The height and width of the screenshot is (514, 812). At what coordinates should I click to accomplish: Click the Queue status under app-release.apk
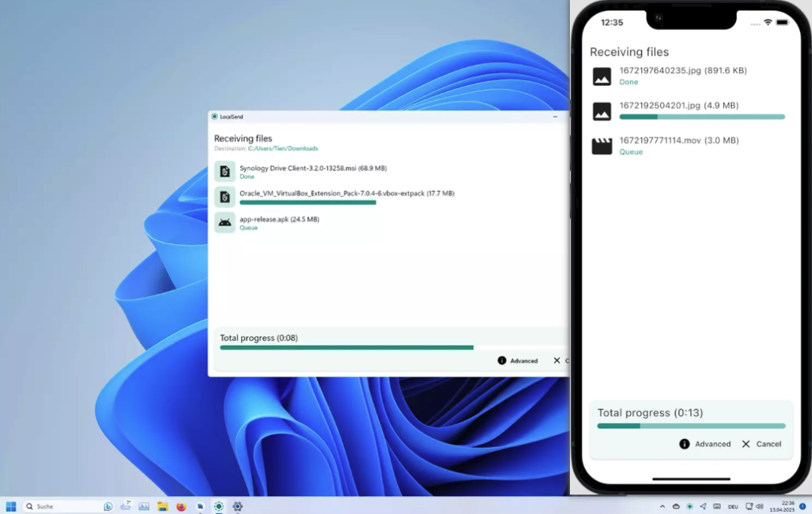point(249,228)
